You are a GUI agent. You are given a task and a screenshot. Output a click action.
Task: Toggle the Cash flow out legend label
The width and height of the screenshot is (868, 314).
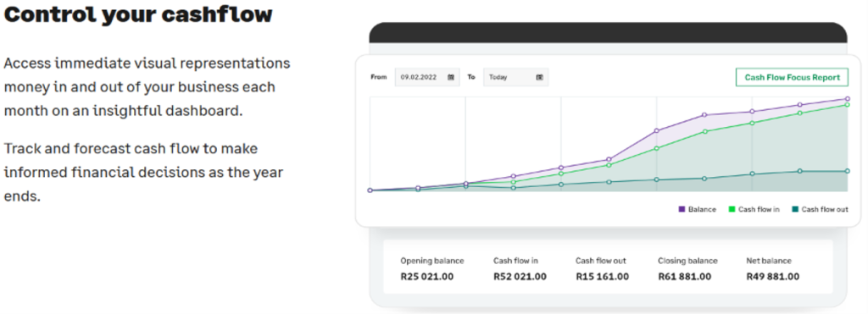pyautogui.click(x=825, y=210)
